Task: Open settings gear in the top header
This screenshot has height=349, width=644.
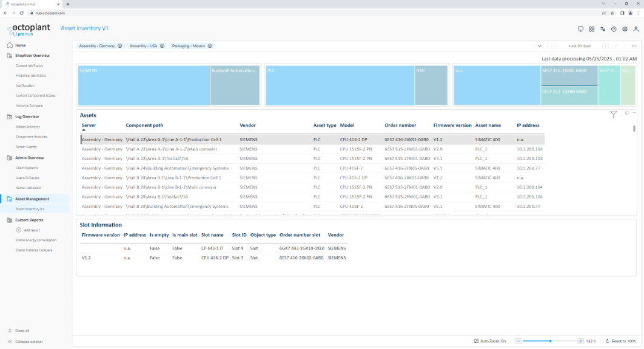Action: (x=625, y=28)
